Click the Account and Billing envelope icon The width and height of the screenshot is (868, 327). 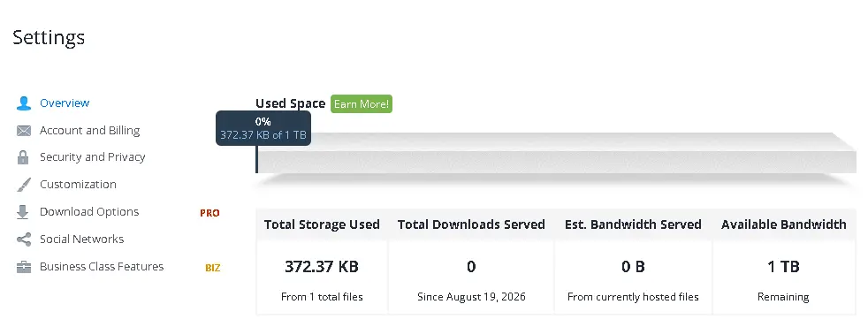click(23, 131)
